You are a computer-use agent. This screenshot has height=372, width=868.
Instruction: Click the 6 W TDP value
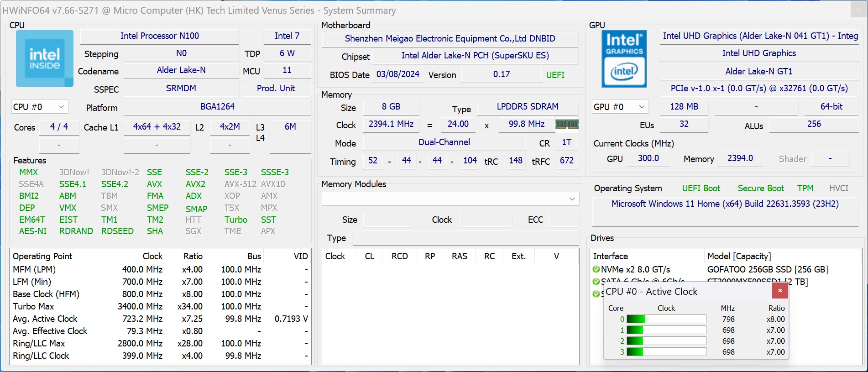pyautogui.click(x=287, y=53)
